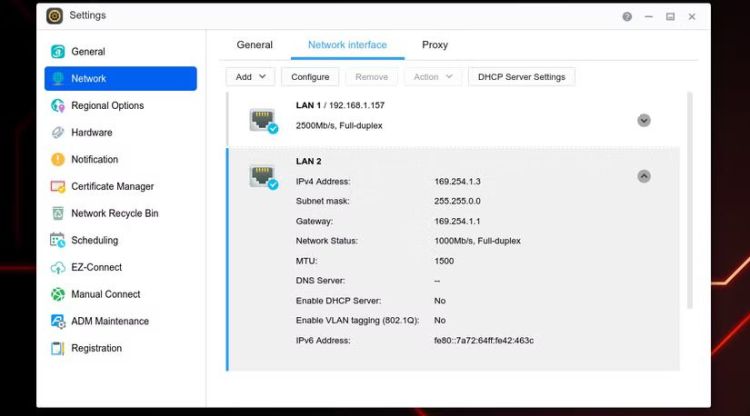Viewport: 750px width, 416px height.
Task: Open the Add dropdown menu
Action: point(250,77)
